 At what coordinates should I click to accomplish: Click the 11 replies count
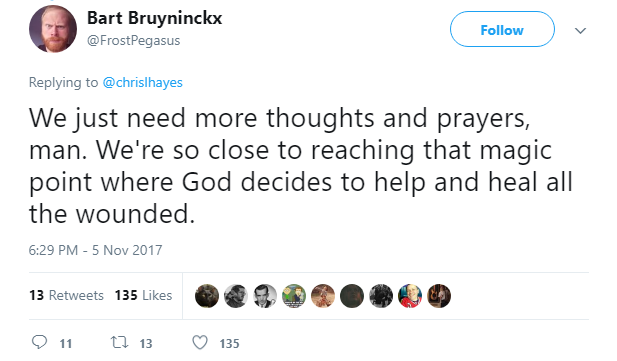point(66,344)
